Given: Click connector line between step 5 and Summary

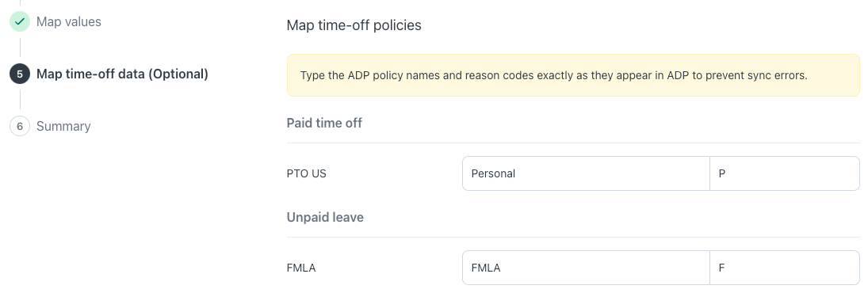Looking at the screenshot, I should [x=20, y=100].
